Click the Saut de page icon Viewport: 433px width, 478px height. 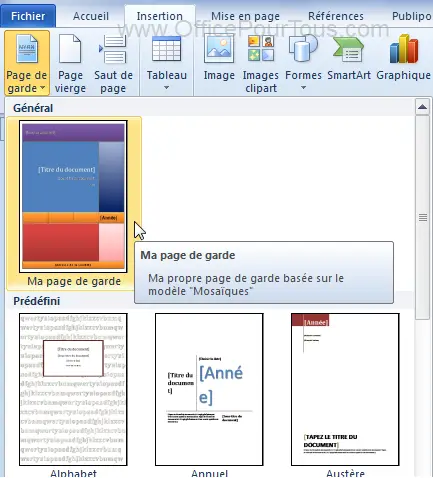pyautogui.click(x=113, y=49)
